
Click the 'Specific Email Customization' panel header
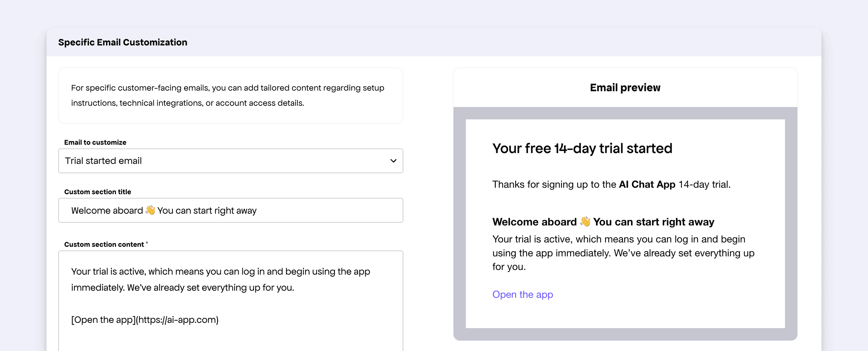click(x=123, y=42)
